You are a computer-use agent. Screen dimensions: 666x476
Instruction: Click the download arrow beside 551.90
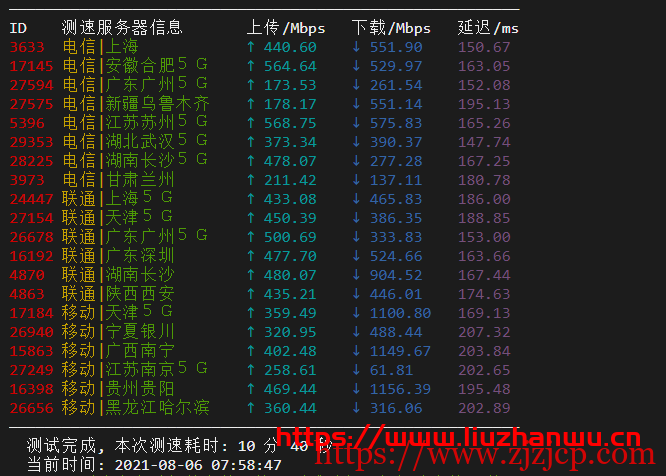tap(356, 47)
